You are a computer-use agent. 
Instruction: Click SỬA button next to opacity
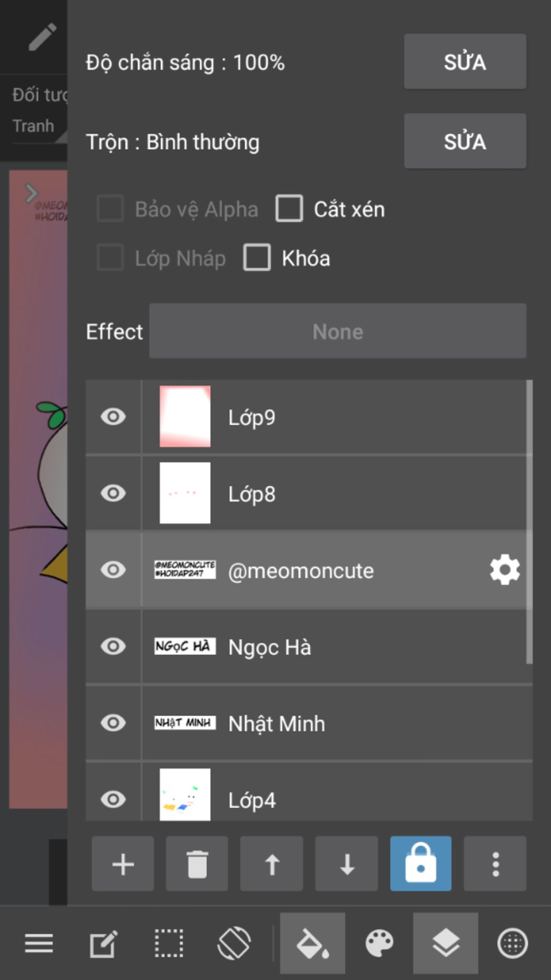[465, 62]
